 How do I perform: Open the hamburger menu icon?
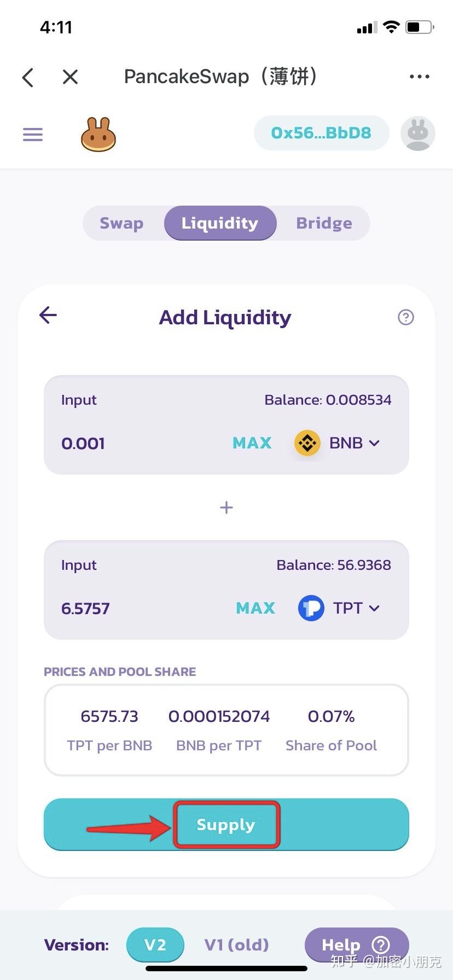click(x=33, y=134)
